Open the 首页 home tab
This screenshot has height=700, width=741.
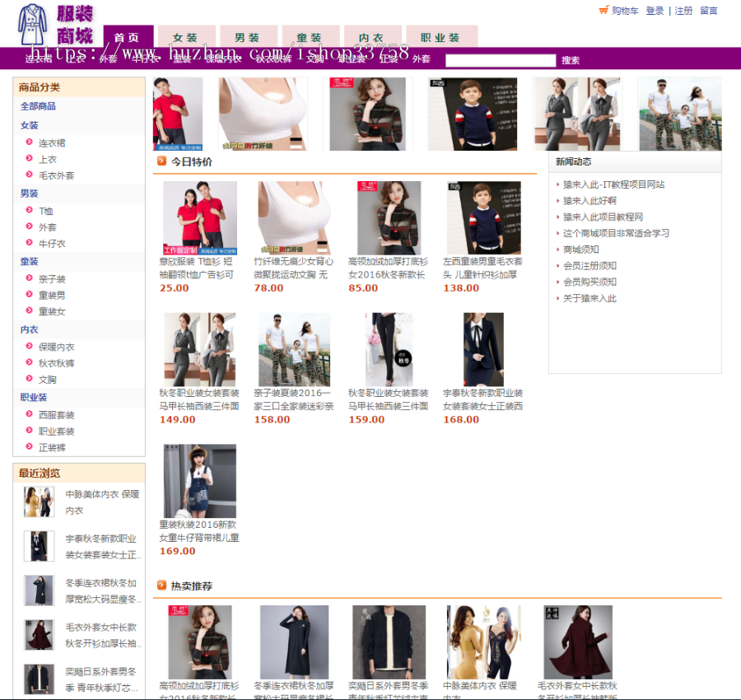point(128,36)
